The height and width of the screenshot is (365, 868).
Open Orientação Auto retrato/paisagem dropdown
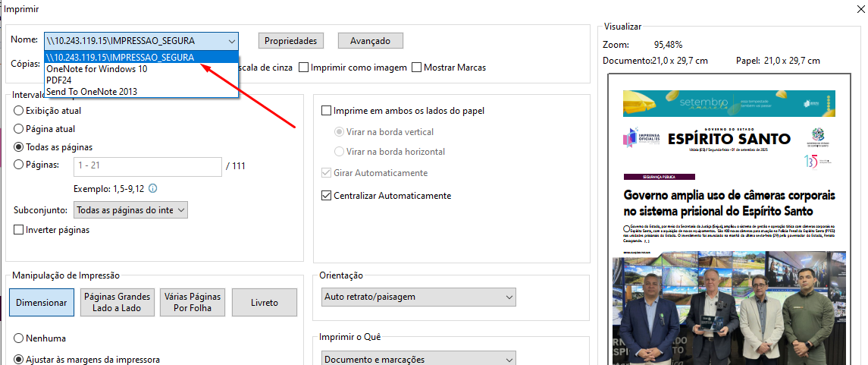[x=418, y=297]
